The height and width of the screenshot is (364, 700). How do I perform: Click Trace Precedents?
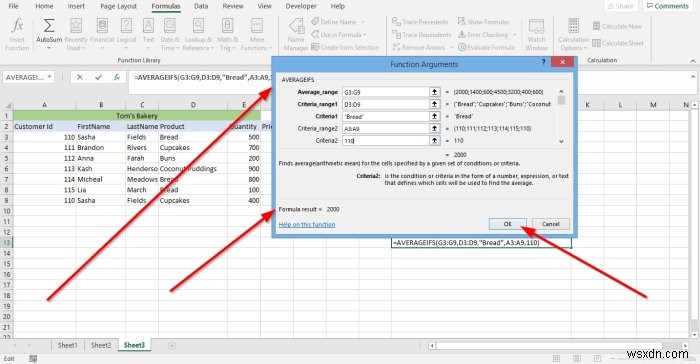(x=420, y=21)
